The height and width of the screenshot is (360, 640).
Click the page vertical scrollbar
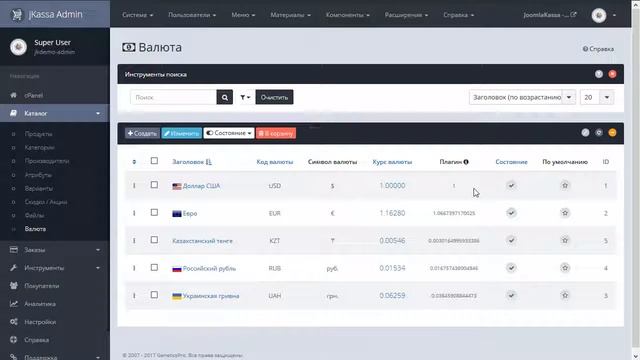coord(636,180)
